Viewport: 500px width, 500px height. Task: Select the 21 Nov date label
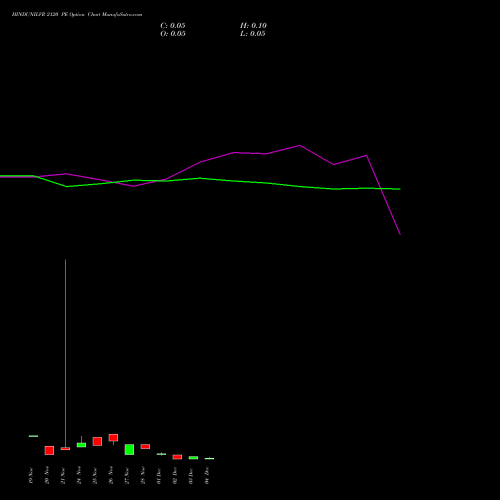[x=63, y=476]
